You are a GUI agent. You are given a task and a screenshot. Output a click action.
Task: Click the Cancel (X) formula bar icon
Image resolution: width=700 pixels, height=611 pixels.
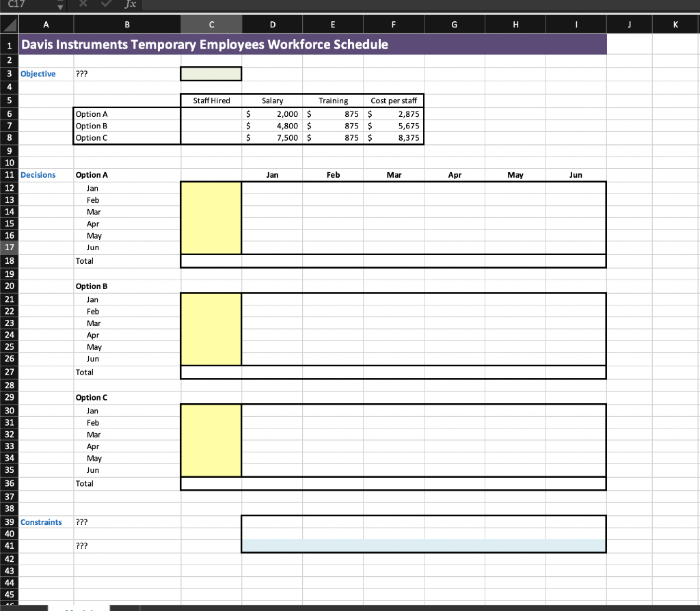click(83, 4)
